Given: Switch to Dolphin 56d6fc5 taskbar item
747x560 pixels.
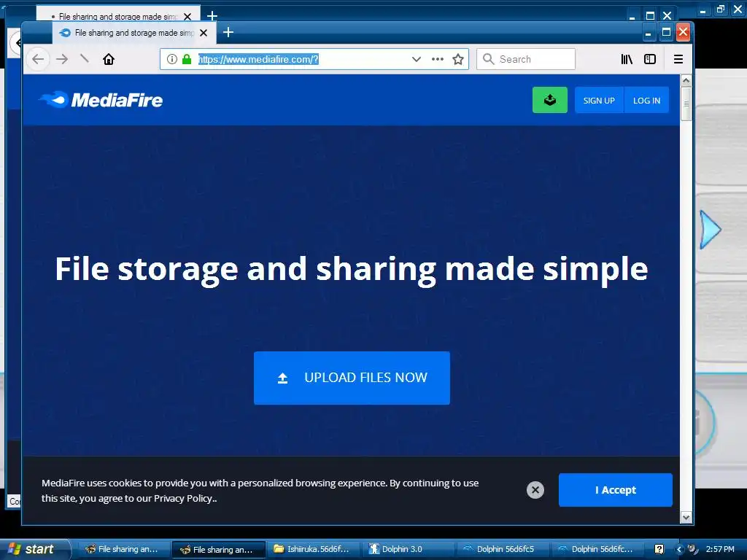Looking at the screenshot, I should point(502,549).
